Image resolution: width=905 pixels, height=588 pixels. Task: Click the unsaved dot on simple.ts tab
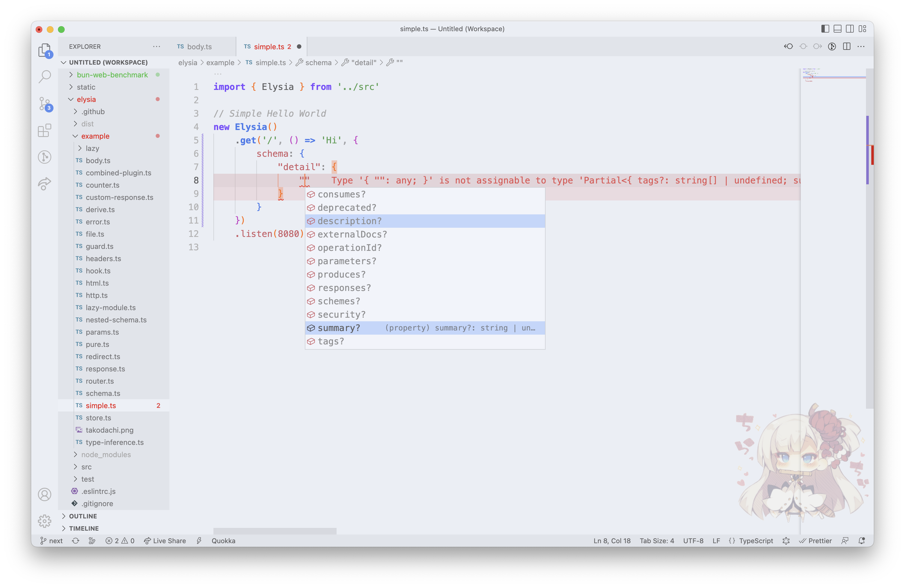coord(299,46)
